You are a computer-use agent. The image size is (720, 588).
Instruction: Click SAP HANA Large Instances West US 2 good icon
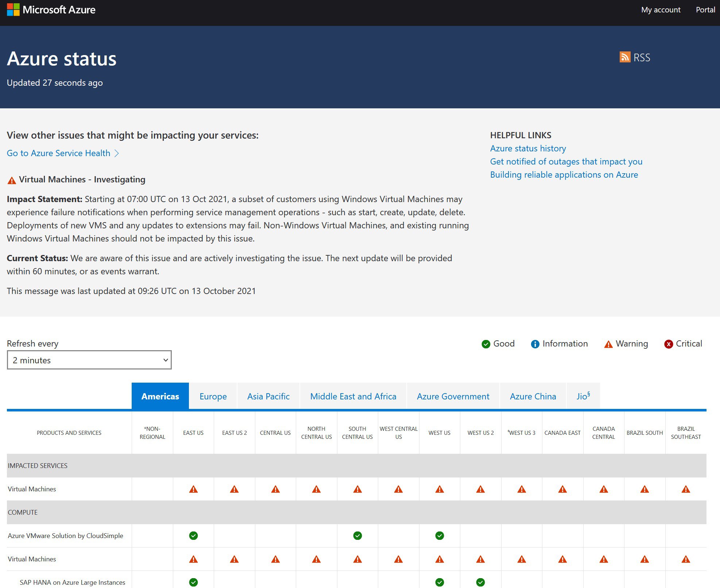click(x=480, y=582)
